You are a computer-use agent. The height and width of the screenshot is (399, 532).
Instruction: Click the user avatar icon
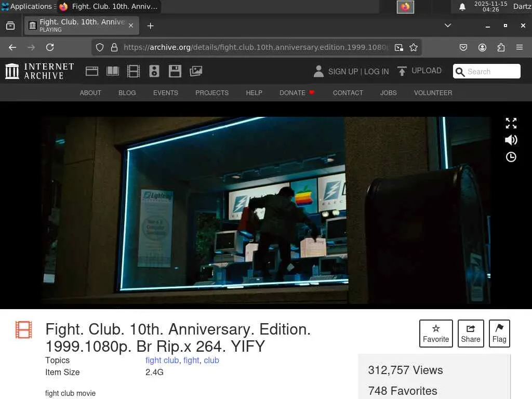[x=318, y=71]
